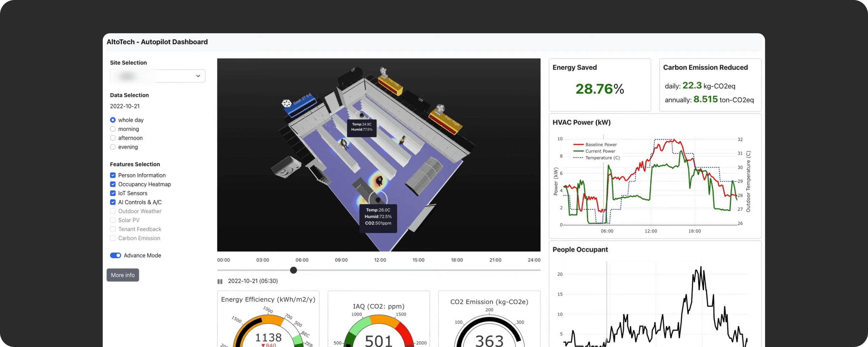Click the People Occupant chart title
868x347 pixels.
pos(580,250)
